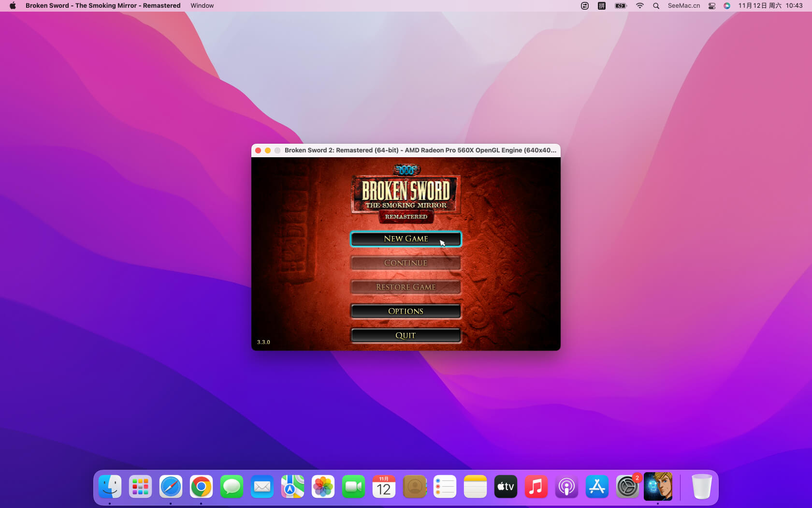The height and width of the screenshot is (508, 812).
Task: Open the Photos app
Action: (323, 487)
